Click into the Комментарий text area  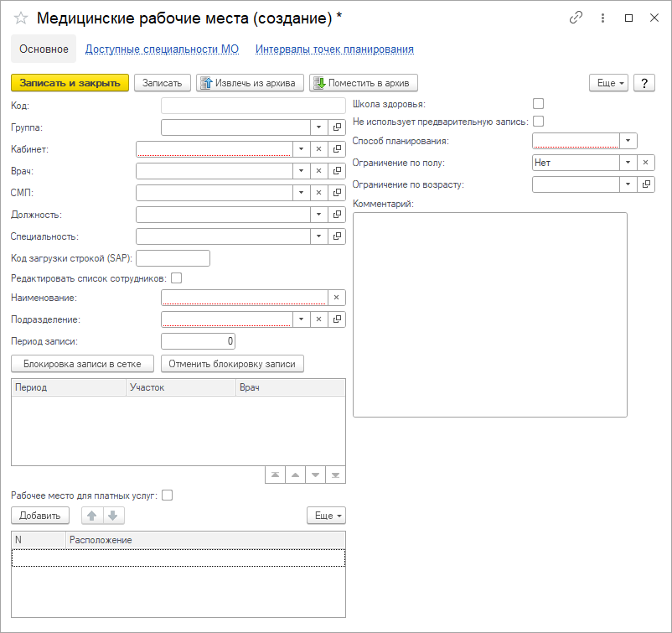click(489, 314)
